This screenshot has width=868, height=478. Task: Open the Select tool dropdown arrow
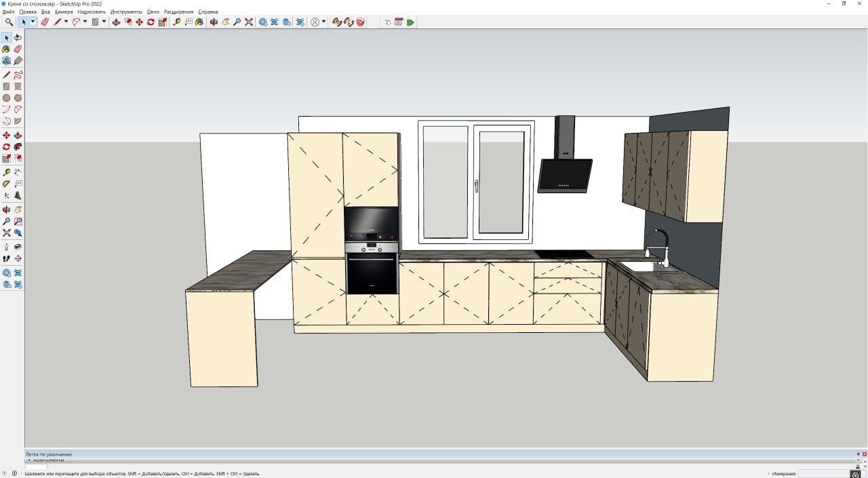pos(33,22)
